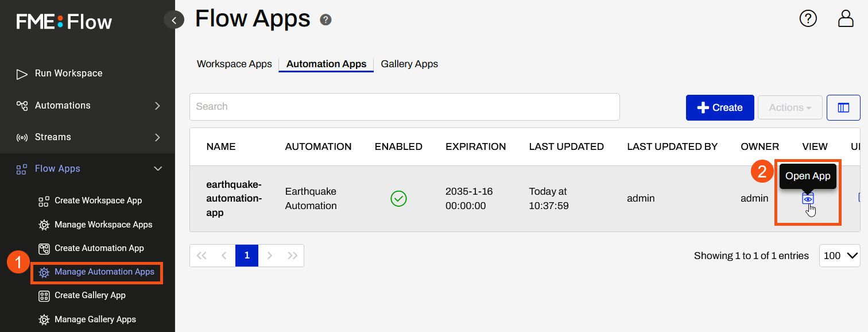Open the earthquake-automation-app via eye icon
The image size is (868, 332).
point(808,199)
